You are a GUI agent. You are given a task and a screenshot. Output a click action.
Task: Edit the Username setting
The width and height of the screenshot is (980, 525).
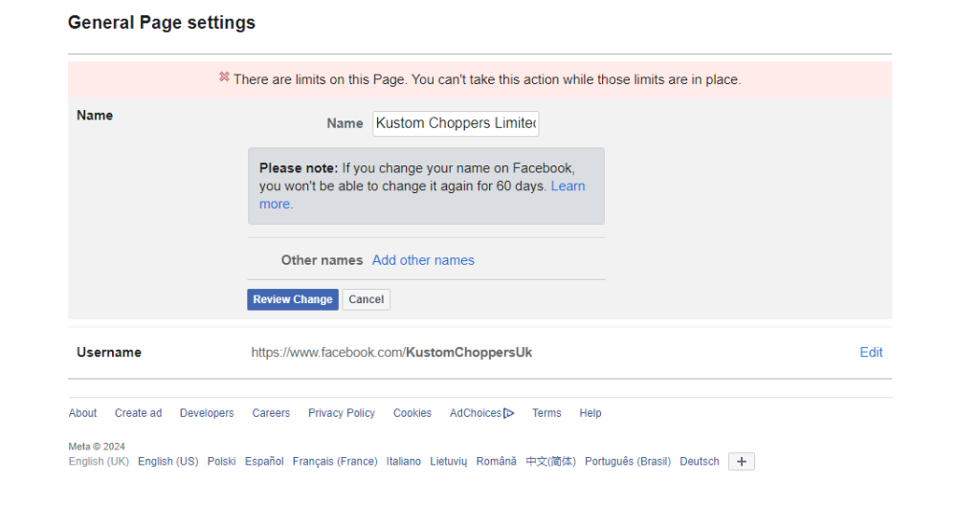coord(871,352)
